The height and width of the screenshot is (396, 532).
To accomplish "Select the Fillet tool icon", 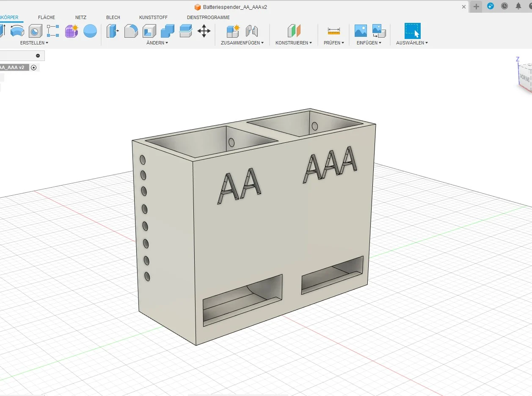I will (131, 31).
